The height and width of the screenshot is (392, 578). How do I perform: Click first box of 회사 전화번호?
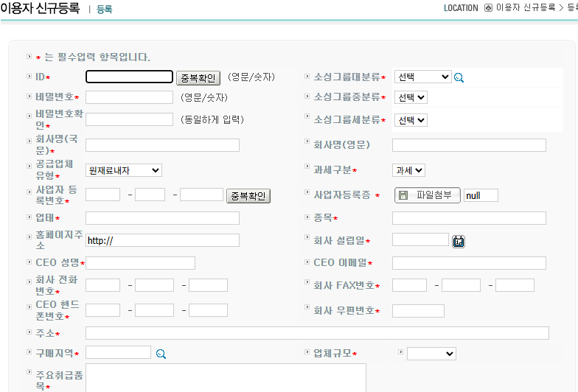pos(102,285)
